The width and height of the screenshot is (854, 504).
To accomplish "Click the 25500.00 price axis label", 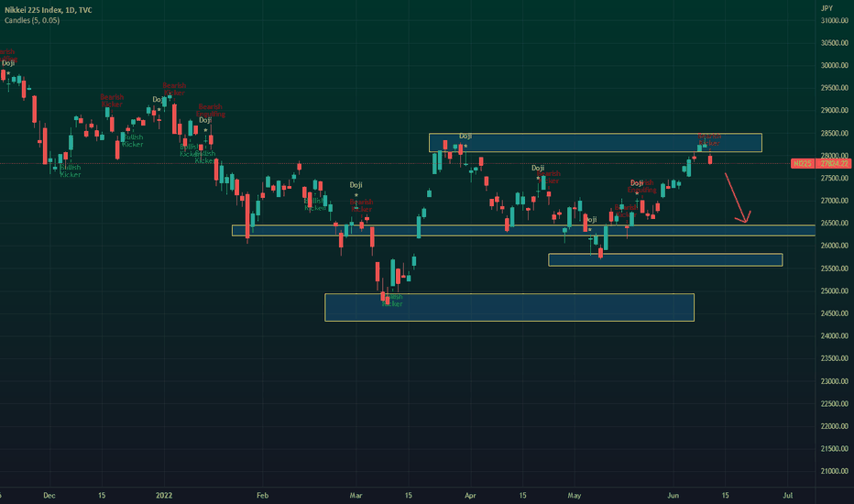I will click(x=835, y=268).
